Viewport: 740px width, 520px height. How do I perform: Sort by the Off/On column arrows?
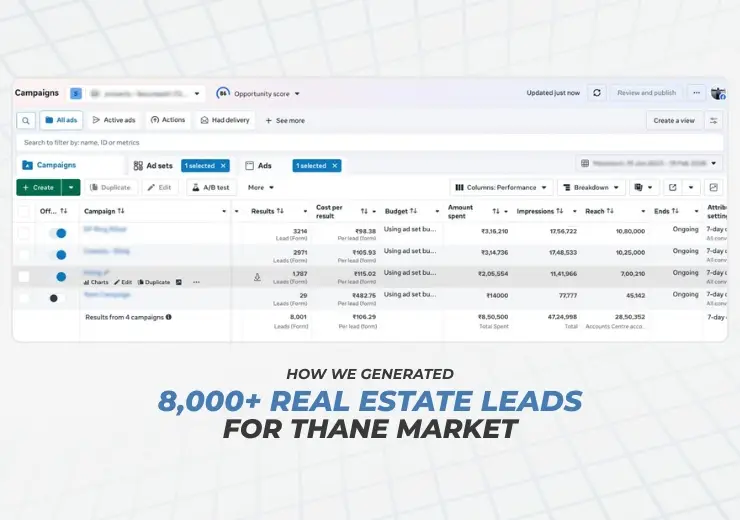pos(64,211)
